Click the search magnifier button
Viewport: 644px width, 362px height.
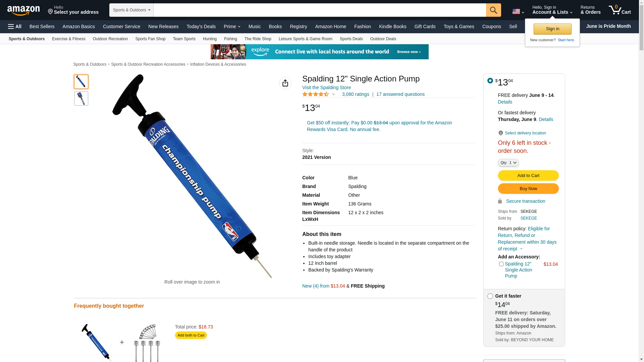[x=493, y=10]
